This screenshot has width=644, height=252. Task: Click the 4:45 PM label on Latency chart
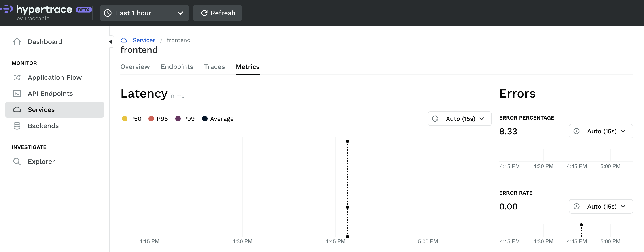click(x=335, y=241)
